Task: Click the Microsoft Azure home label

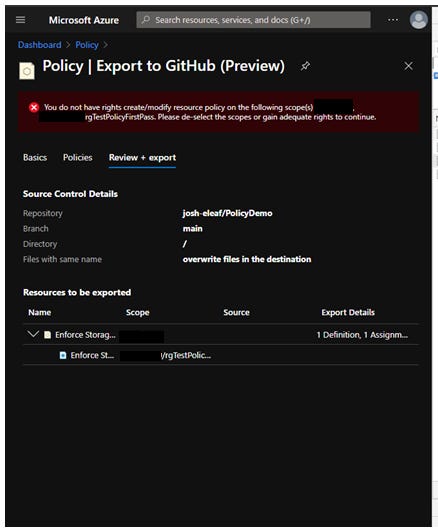Action: [x=84, y=20]
